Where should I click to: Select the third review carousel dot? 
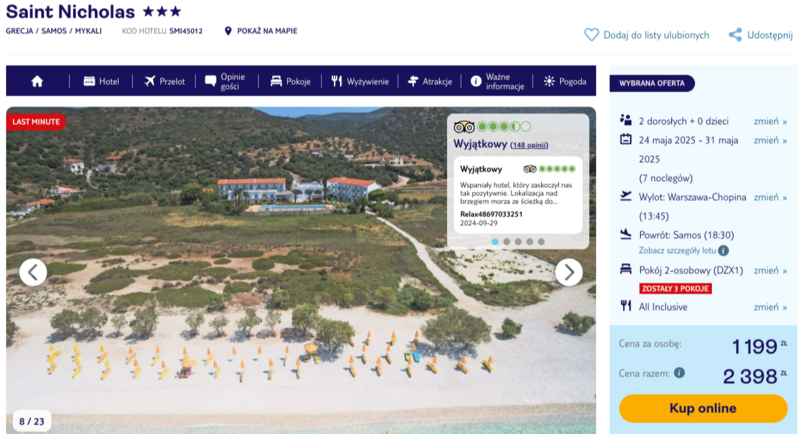[x=518, y=242]
